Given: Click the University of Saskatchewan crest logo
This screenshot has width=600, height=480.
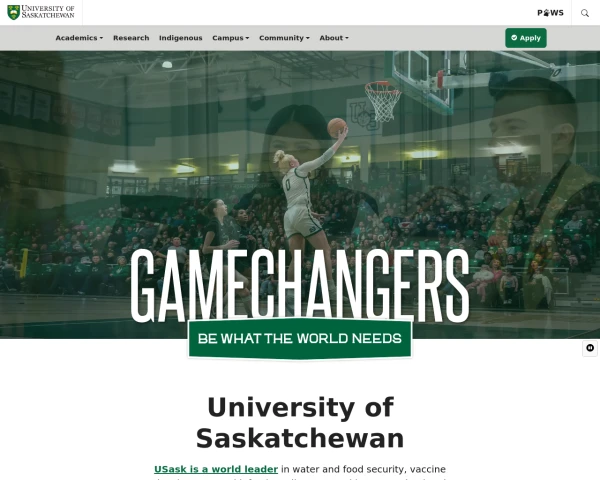Looking at the screenshot, I should coord(13,12).
